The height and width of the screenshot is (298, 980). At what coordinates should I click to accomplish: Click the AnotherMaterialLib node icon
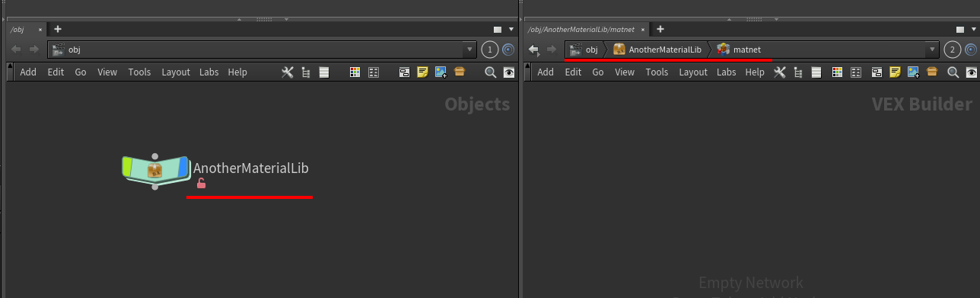pyautogui.click(x=155, y=168)
